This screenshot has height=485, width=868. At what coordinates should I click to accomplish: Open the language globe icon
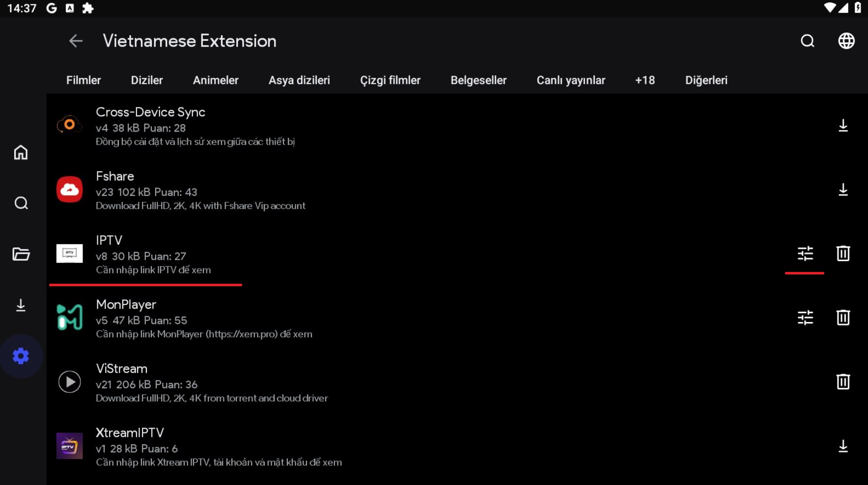click(x=846, y=41)
